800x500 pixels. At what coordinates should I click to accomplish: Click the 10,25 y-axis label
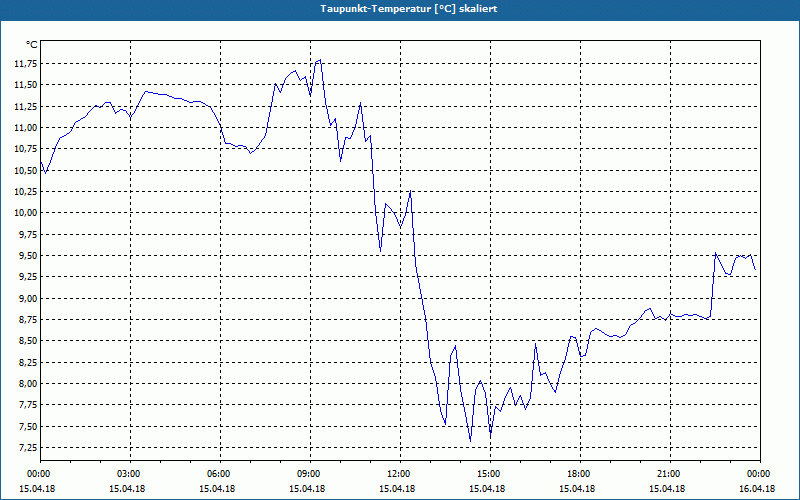pos(26,191)
